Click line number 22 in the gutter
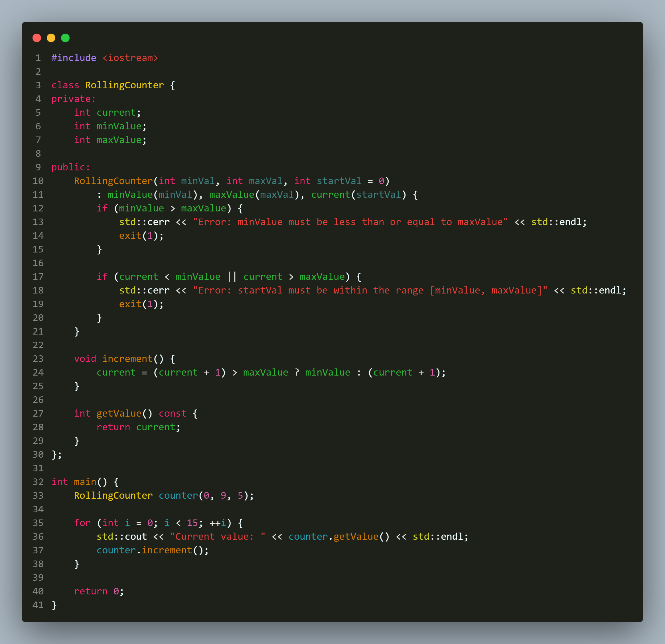 pos(38,345)
